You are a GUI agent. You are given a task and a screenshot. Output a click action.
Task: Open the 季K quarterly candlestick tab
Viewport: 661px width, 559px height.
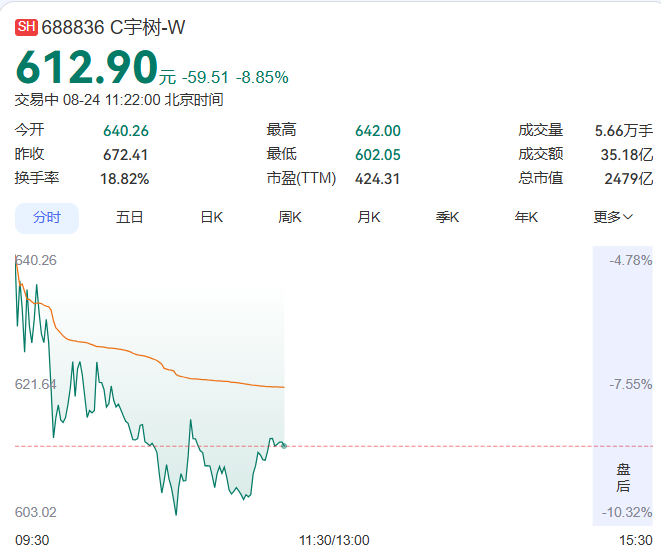[447, 218]
